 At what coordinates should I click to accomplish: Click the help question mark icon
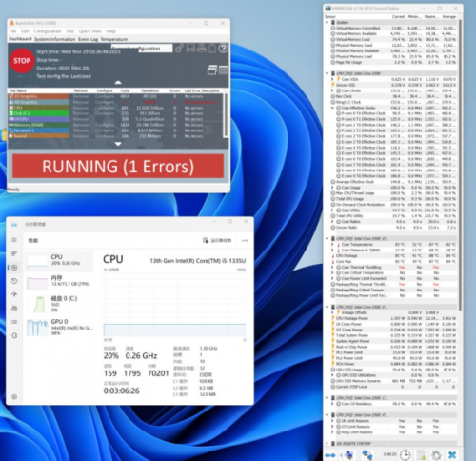(x=224, y=49)
